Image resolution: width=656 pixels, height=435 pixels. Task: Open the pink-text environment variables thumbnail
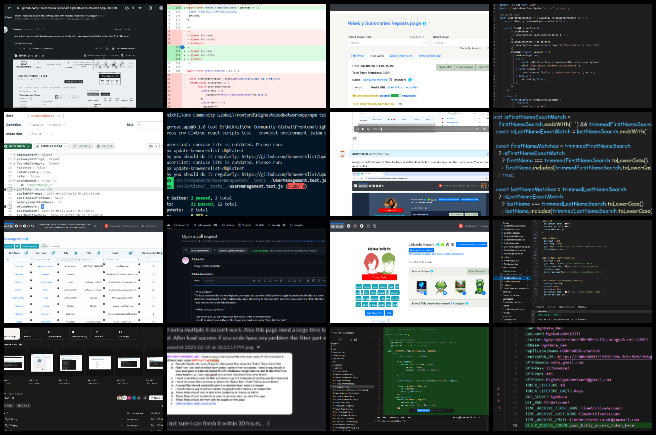coord(572,379)
